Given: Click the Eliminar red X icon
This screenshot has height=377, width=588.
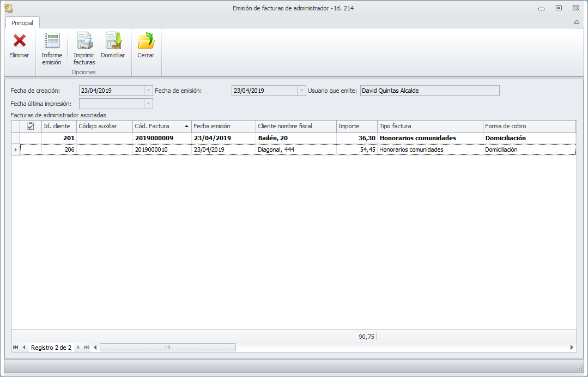Looking at the screenshot, I should (19, 40).
